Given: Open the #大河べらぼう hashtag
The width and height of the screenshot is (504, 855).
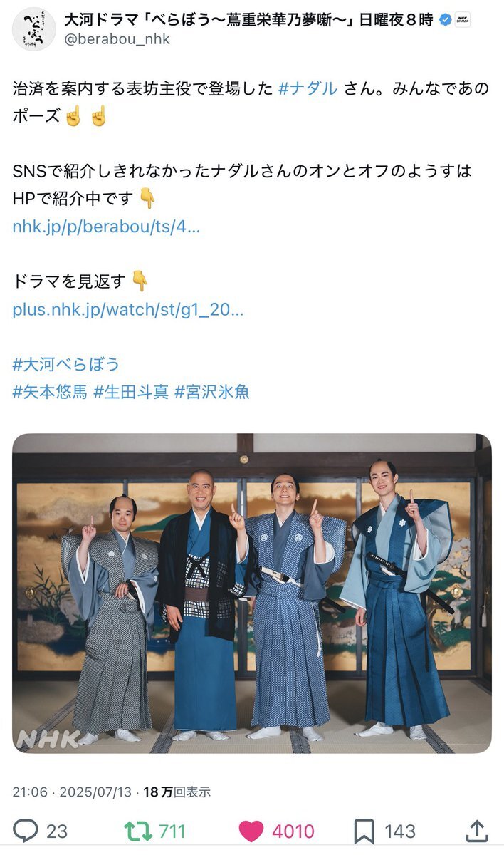Looking at the screenshot, I should [66, 365].
